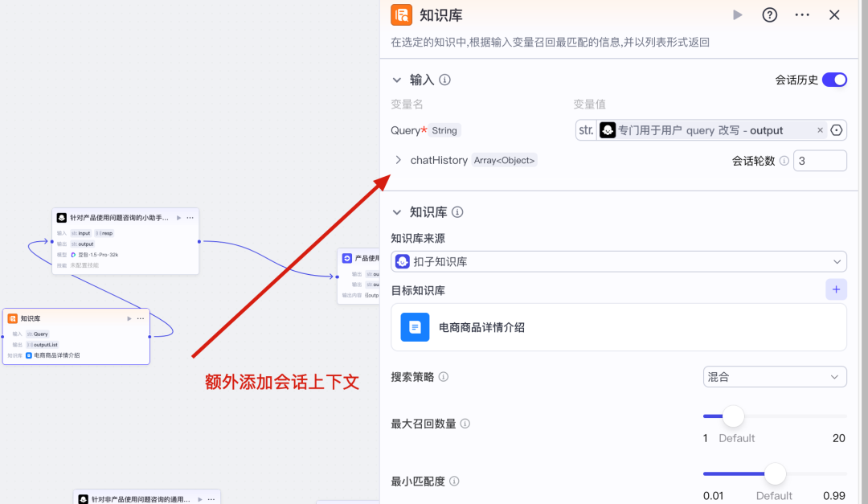Image resolution: width=868 pixels, height=504 pixels.
Task: Run the 针对非产品使用问题咨询的通用 node
Action: pos(200,499)
